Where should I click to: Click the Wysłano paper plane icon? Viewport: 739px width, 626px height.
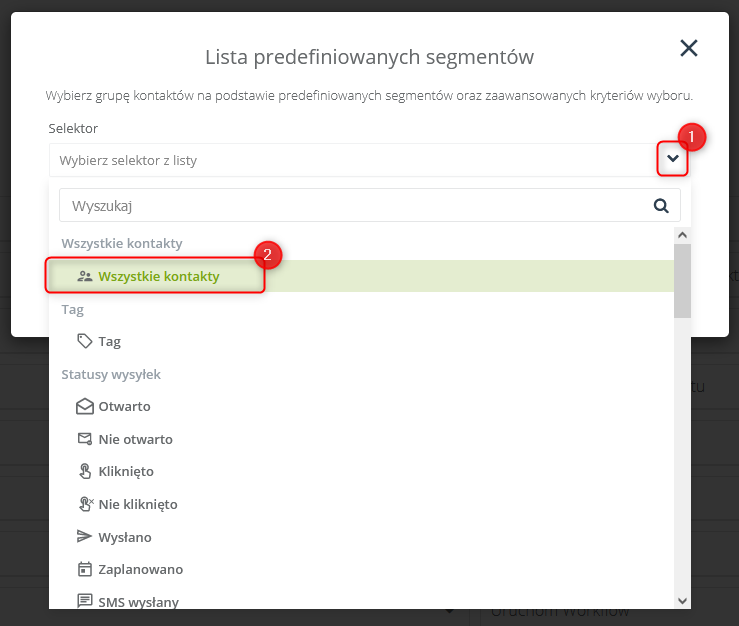click(84, 536)
